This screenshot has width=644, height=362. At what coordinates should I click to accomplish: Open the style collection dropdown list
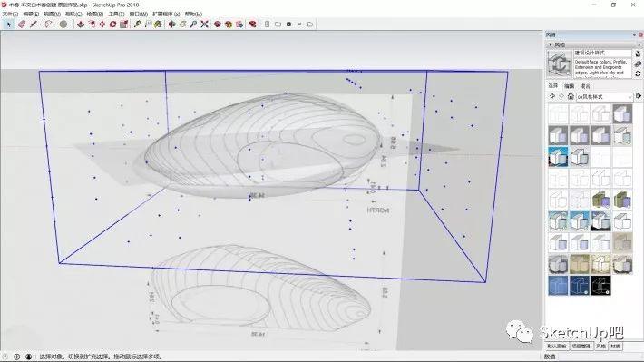click(604, 96)
